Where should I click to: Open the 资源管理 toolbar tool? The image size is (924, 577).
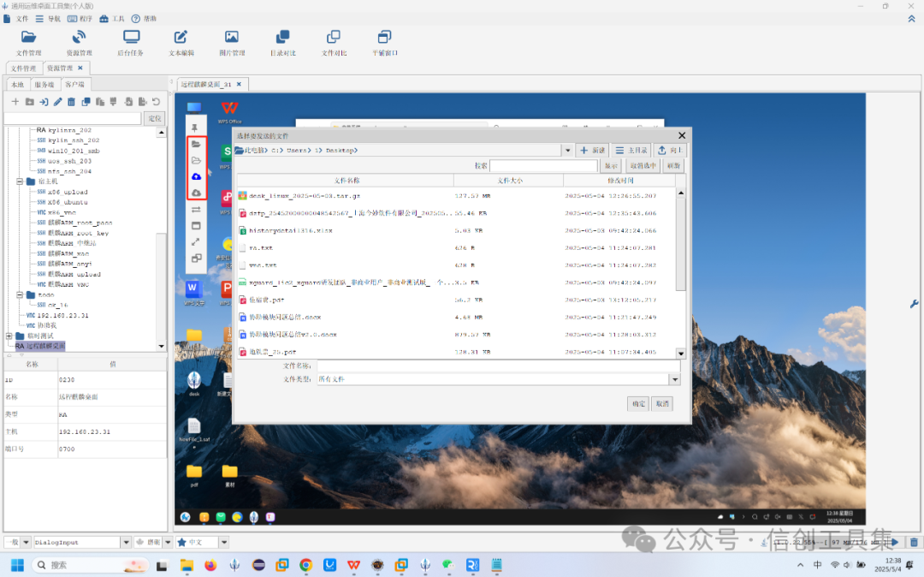click(x=79, y=43)
